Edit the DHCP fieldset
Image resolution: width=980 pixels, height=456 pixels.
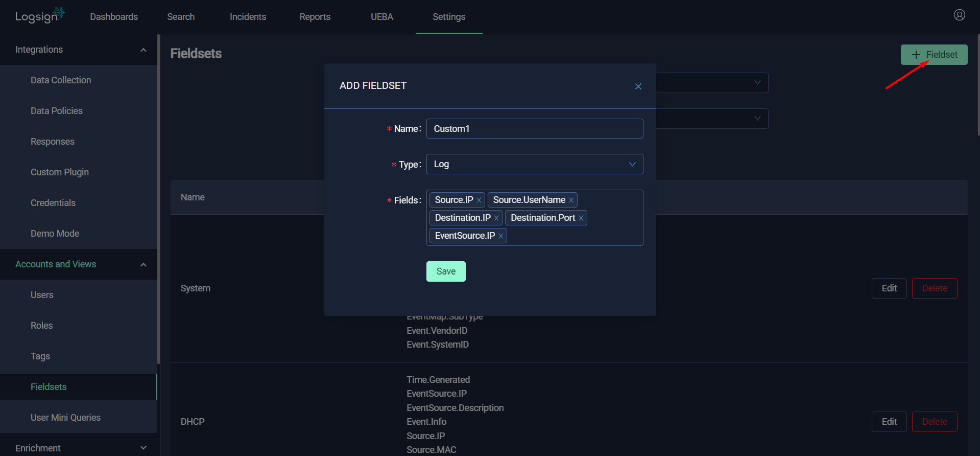pos(889,422)
